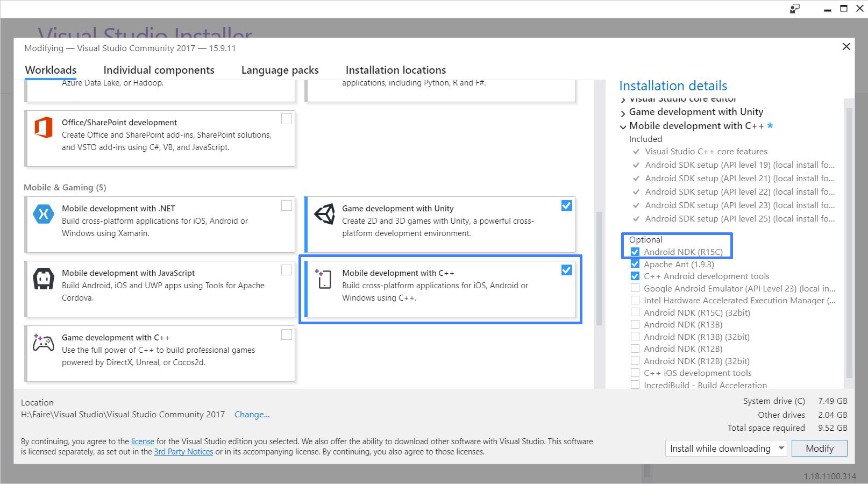This screenshot has width=868, height=484.
Task: Click the Office/SharePoint development icon
Action: 44,128
